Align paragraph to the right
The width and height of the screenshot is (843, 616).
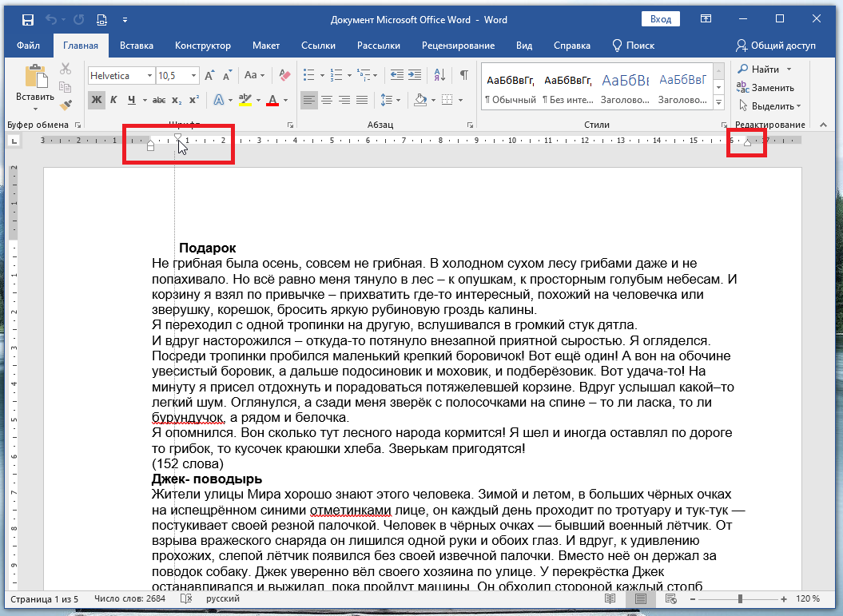coord(344,100)
